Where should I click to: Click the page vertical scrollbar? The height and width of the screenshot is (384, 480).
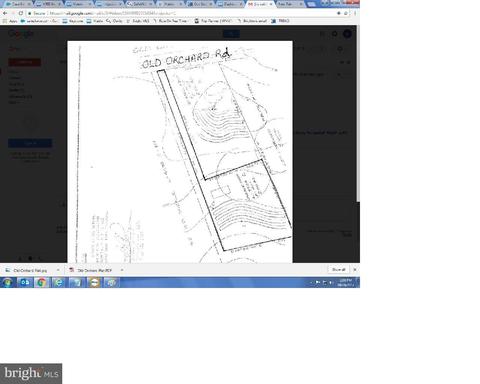[358, 113]
